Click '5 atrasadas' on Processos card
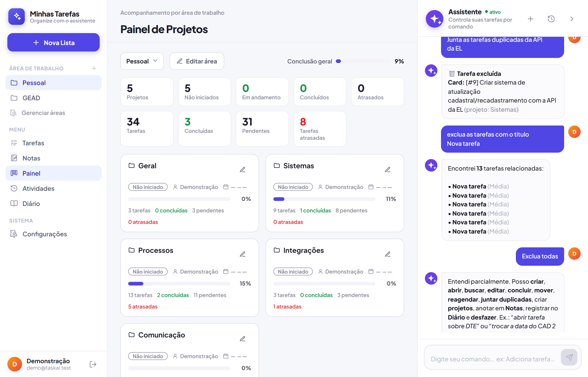This screenshot has width=588, height=377. (143, 306)
